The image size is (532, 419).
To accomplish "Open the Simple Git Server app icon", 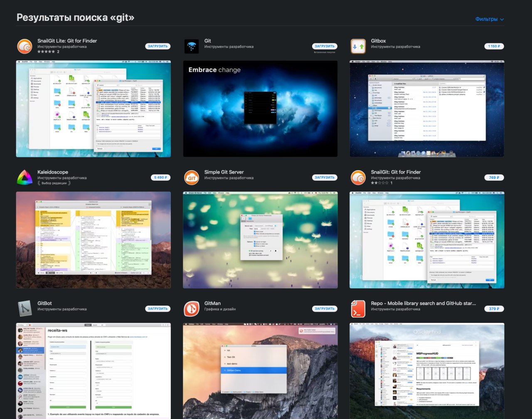I will [192, 178].
